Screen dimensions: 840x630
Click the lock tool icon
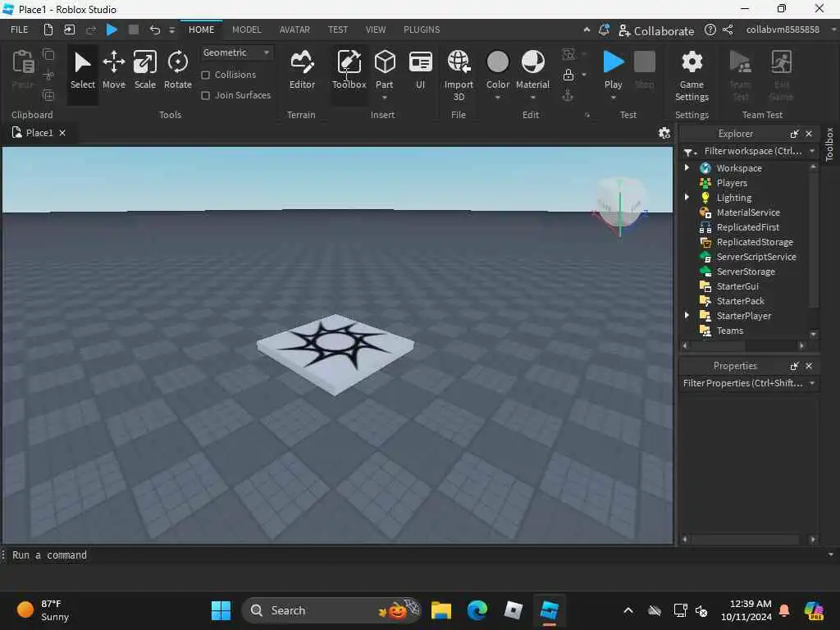(568, 75)
